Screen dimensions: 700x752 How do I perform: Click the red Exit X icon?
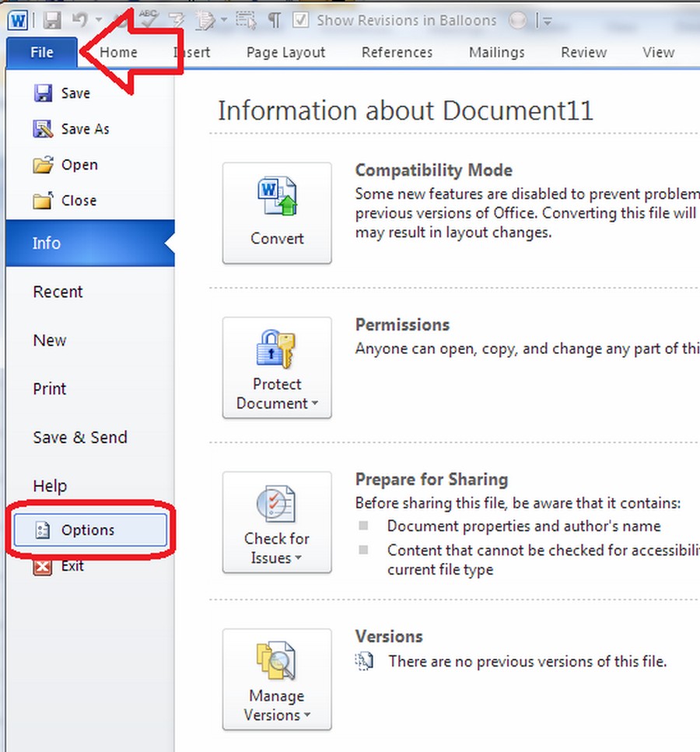click(x=43, y=566)
